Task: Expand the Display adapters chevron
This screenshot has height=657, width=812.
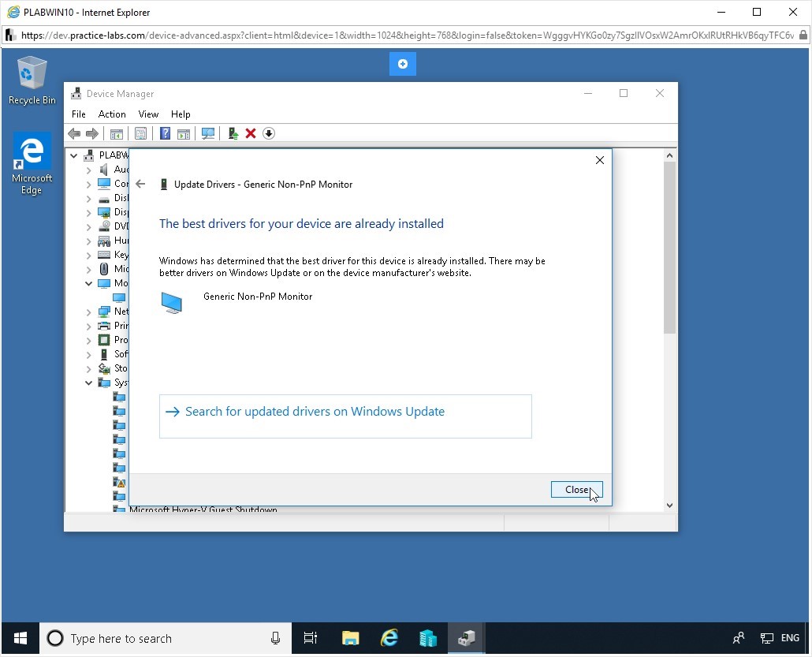Action: pos(88,212)
